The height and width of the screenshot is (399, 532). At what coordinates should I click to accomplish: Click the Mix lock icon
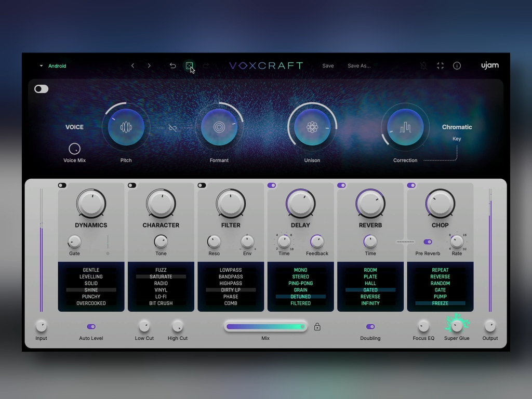click(317, 327)
